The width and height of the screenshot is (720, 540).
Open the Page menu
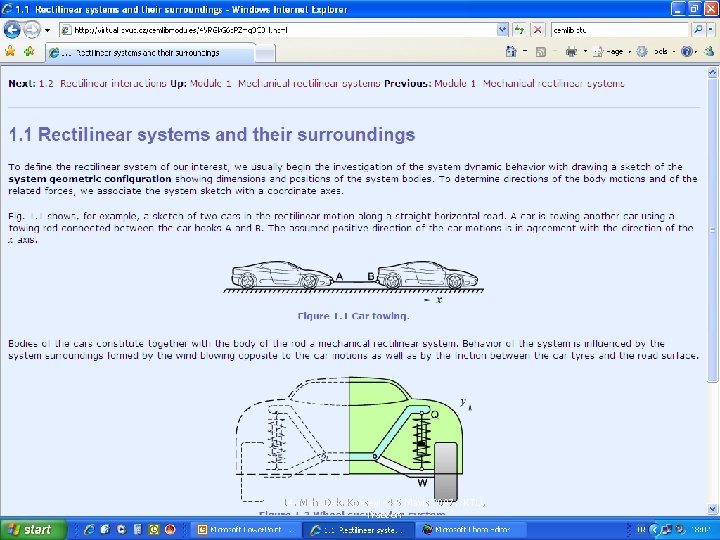(611, 52)
